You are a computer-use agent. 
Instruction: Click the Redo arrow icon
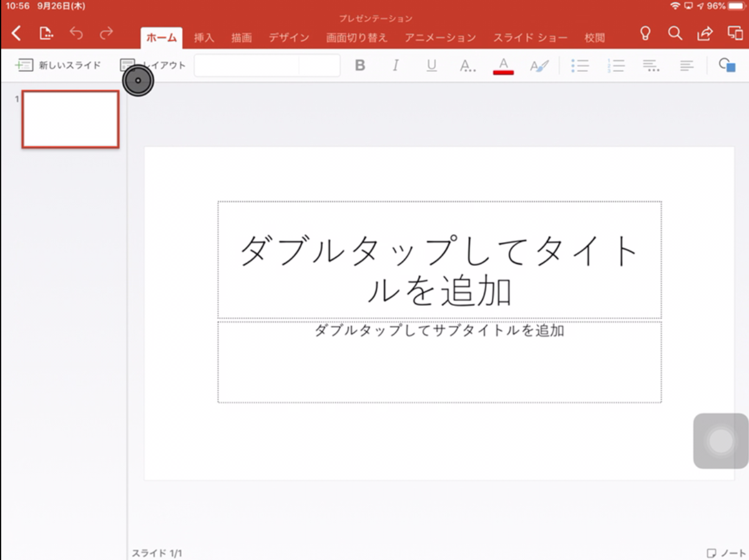click(x=107, y=34)
